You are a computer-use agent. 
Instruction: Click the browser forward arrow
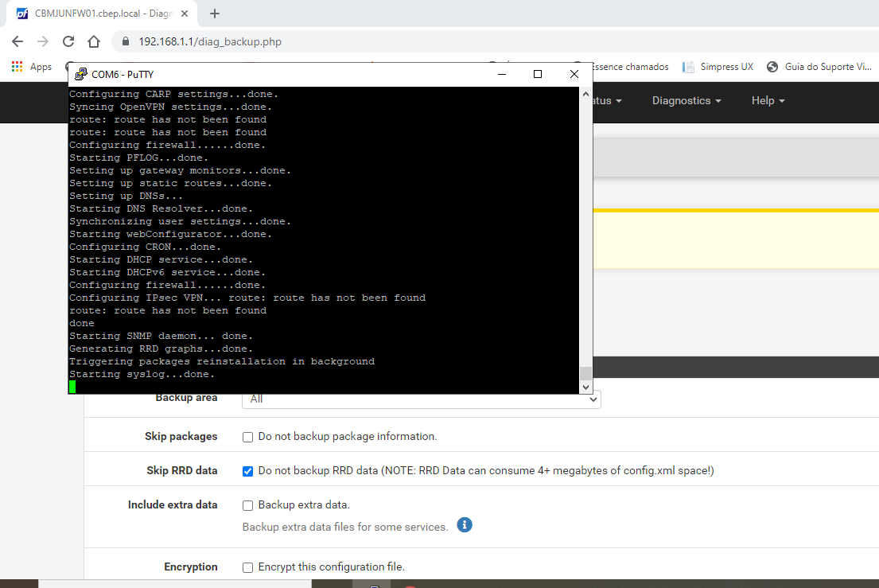pos(43,41)
